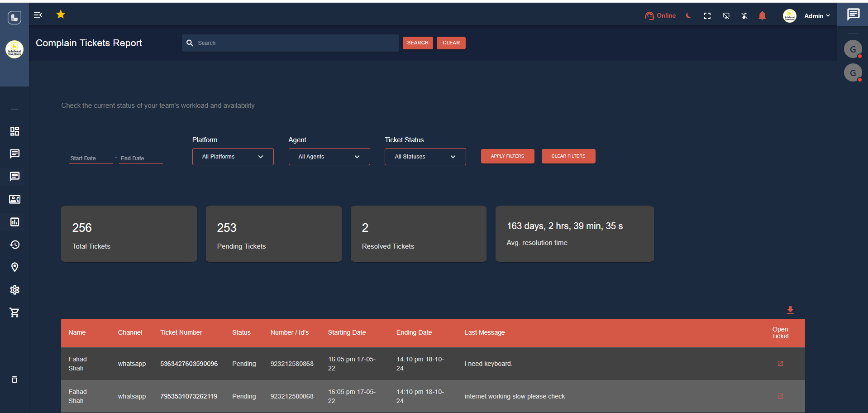Expand the All Statuses dropdown

(425, 157)
